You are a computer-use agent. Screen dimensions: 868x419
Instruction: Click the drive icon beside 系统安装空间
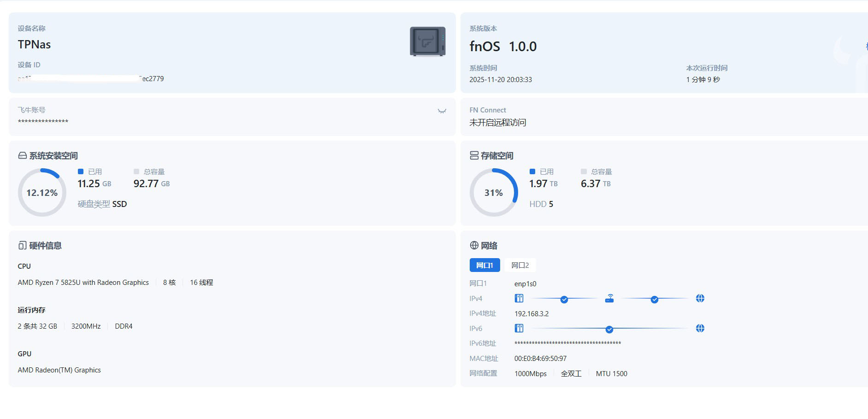point(22,156)
